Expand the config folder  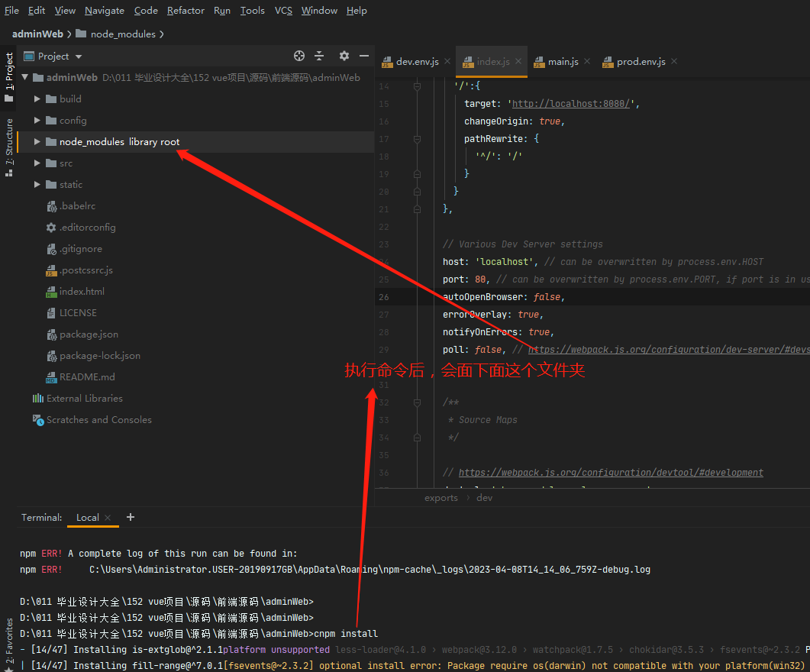pos(37,121)
